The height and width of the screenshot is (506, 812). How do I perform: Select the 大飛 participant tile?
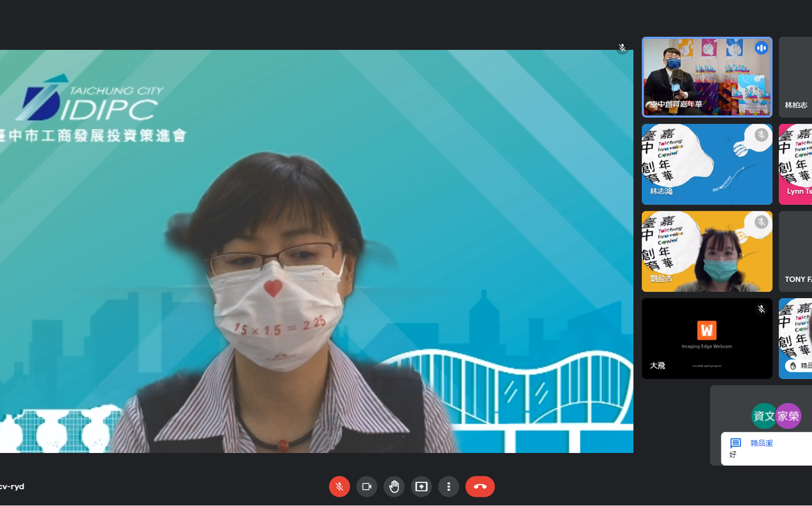[707, 338]
